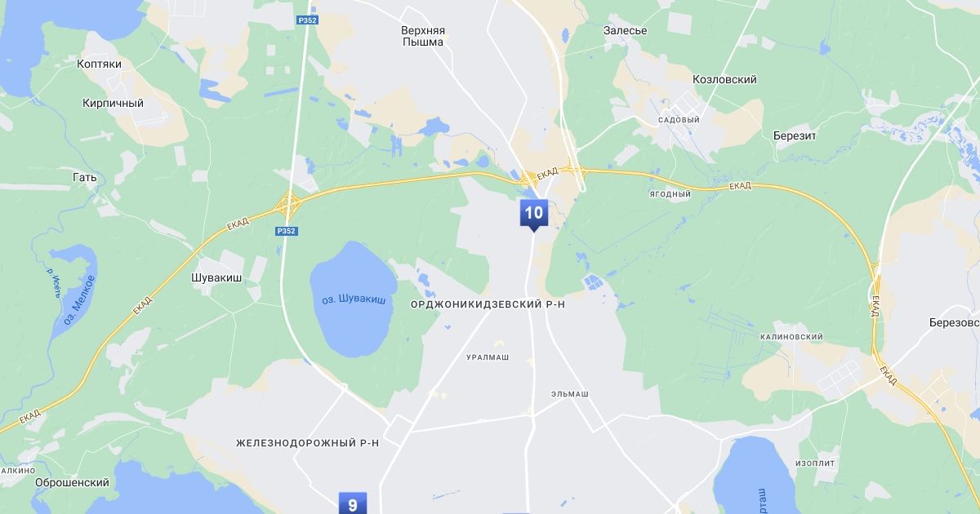The image size is (980, 514).
Task: Click the Эльмаш neighborhood label
Action: (x=570, y=394)
